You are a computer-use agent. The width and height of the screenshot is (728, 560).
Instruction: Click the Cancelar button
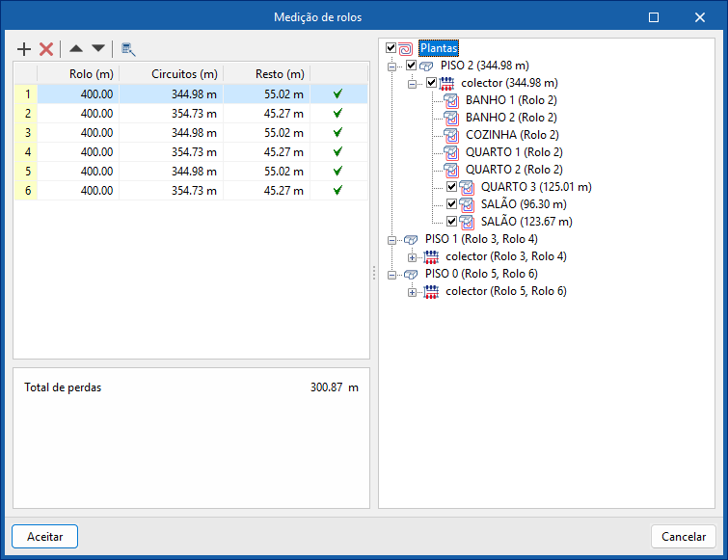[x=684, y=537]
